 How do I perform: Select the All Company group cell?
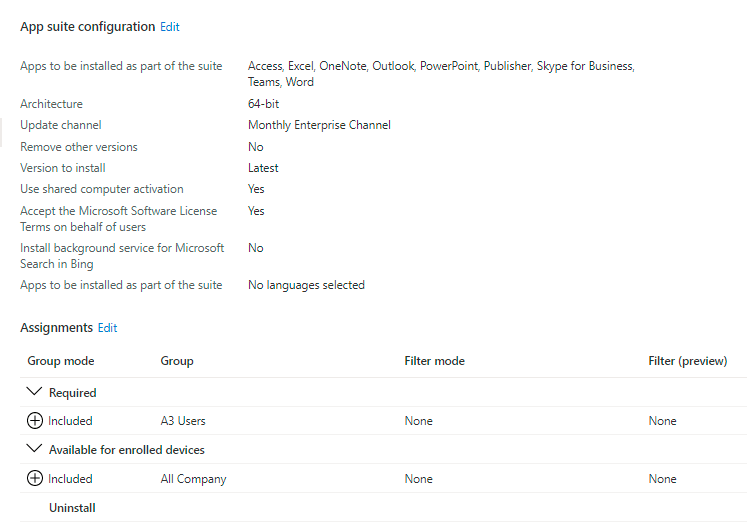pyautogui.click(x=193, y=479)
